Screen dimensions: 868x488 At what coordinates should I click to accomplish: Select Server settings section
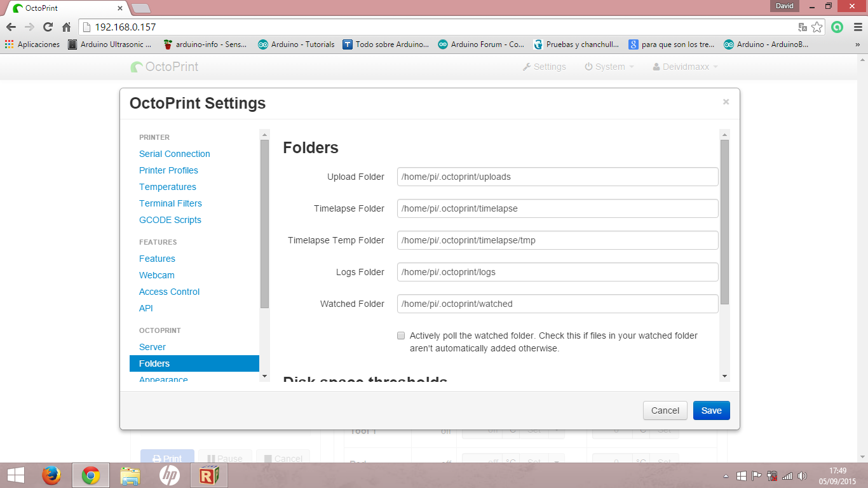point(153,347)
